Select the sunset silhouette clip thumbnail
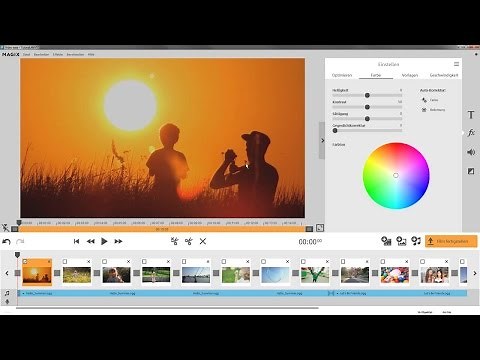 [37, 275]
